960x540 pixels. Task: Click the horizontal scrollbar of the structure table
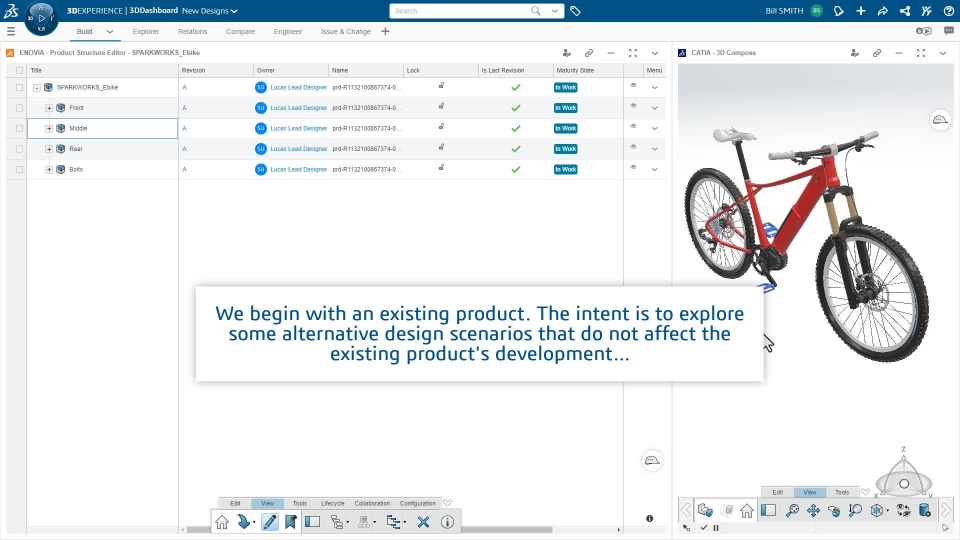coord(369,530)
